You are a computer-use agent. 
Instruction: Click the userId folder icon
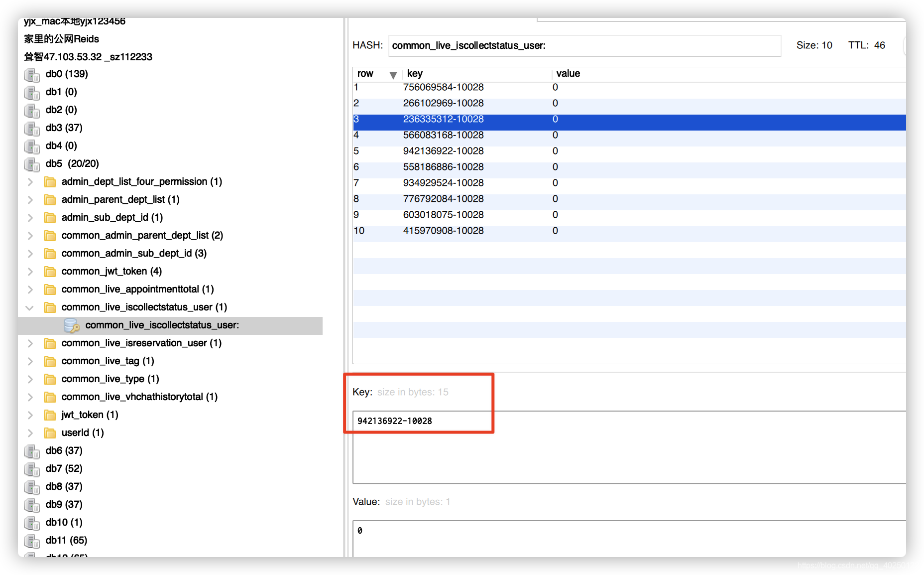tap(50, 433)
